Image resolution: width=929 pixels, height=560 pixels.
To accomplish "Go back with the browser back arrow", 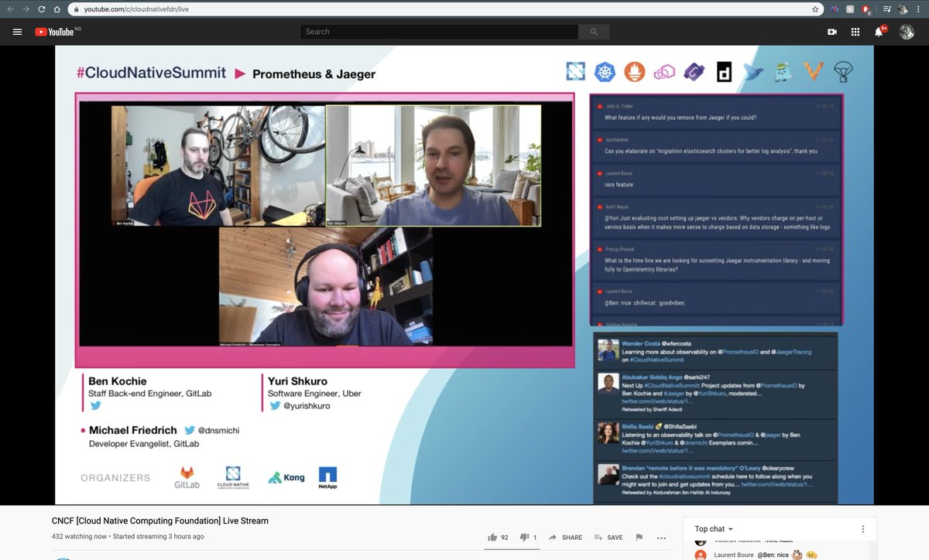I will (x=10, y=9).
